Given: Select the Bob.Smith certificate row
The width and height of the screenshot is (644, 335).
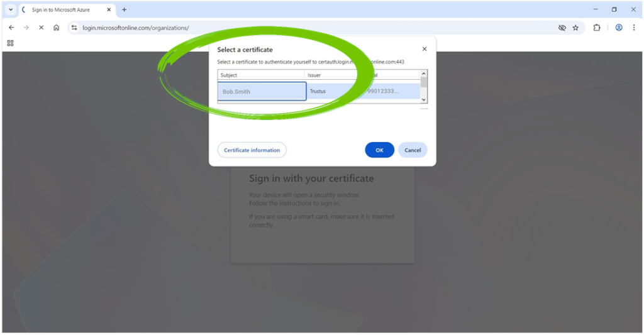Looking at the screenshot, I should click(x=262, y=91).
